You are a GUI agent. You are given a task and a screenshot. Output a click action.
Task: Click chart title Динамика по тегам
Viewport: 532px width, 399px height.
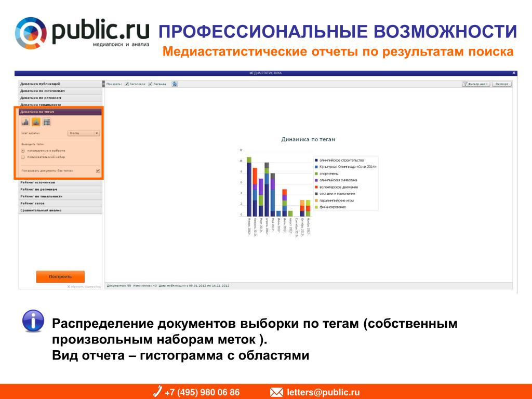point(308,139)
